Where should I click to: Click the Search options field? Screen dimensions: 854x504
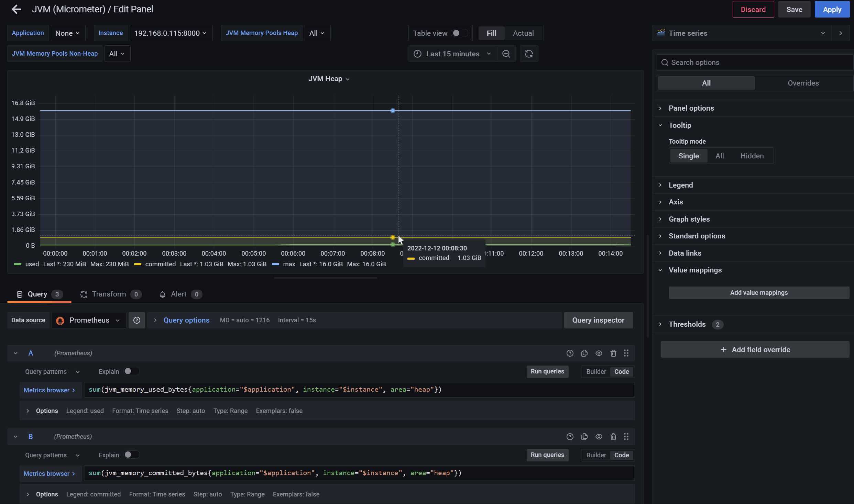coord(755,63)
